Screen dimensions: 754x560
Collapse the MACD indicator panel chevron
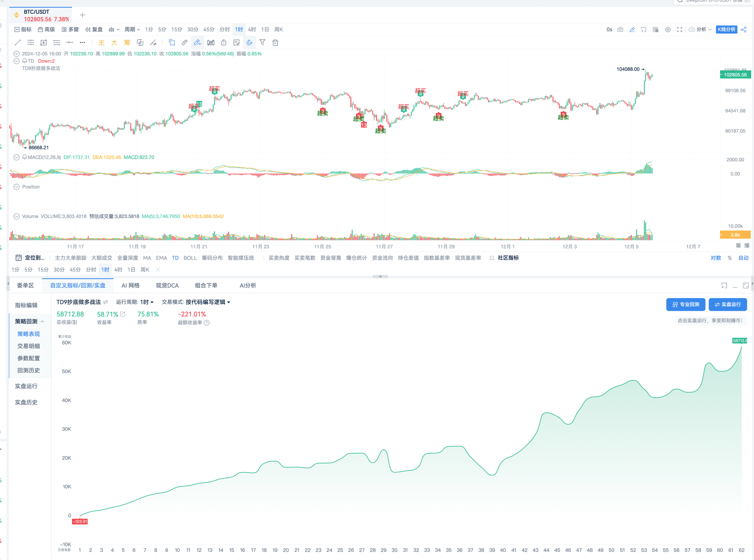tap(17, 157)
